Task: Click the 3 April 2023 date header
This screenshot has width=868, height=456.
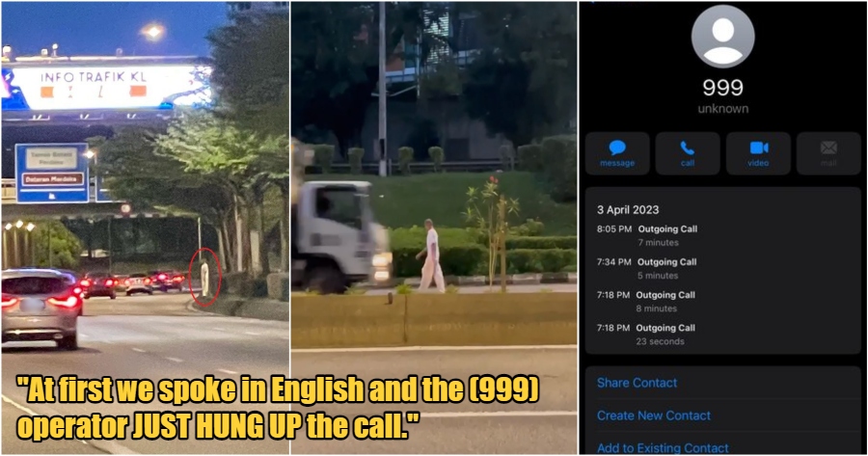Action: click(x=628, y=210)
